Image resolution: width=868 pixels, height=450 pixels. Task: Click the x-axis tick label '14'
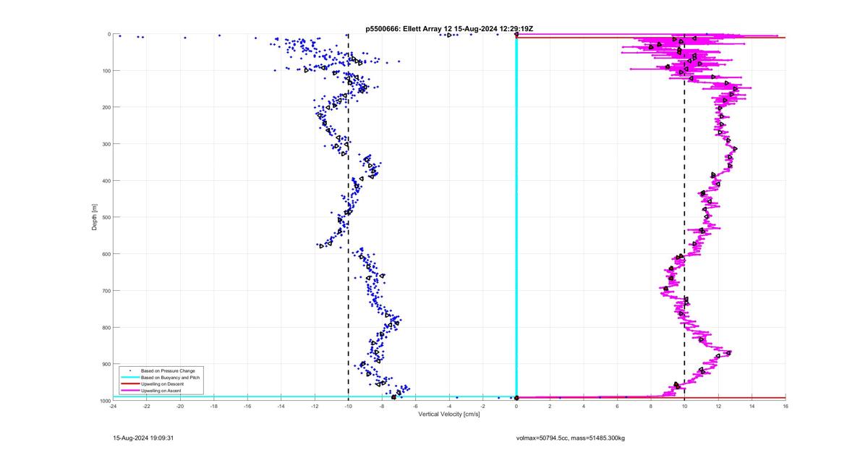click(752, 406)
